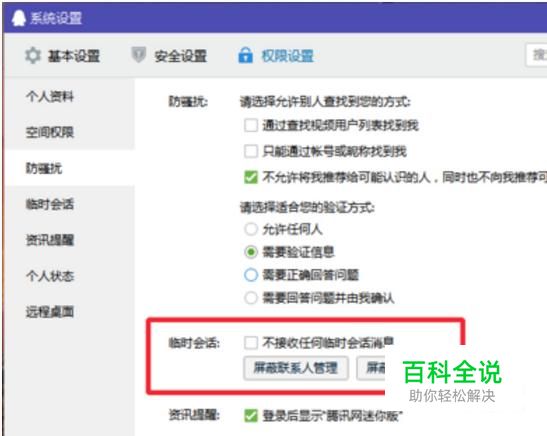The width and height of the screenshot is (547, 436).
Task: Select 防骚扰 in the sidebar
Action: tap(44, 168)
